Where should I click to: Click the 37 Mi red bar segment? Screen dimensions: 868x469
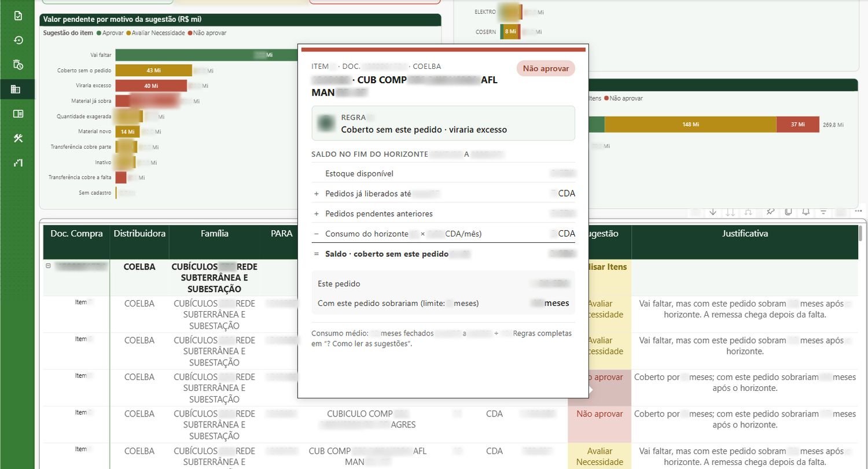pos(798,124)
